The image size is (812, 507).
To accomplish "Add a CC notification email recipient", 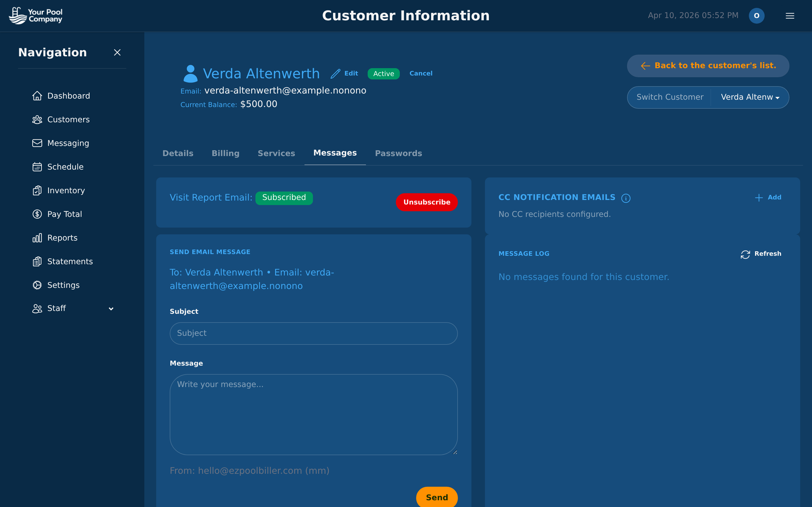I will [x=768, y=197].
